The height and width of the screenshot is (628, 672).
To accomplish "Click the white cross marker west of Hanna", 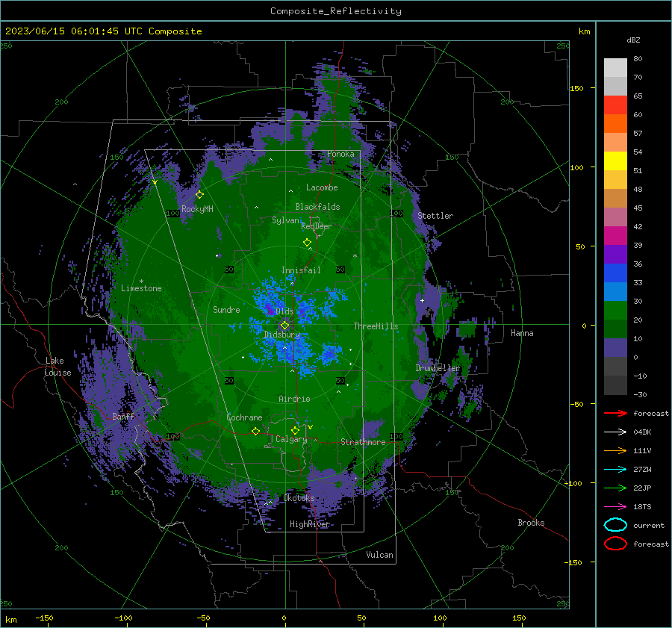I will (x=422, y=300).
